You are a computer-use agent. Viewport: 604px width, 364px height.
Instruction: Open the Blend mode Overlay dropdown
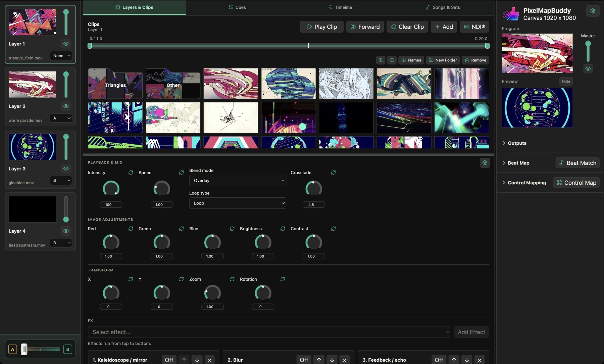(237, 181)
